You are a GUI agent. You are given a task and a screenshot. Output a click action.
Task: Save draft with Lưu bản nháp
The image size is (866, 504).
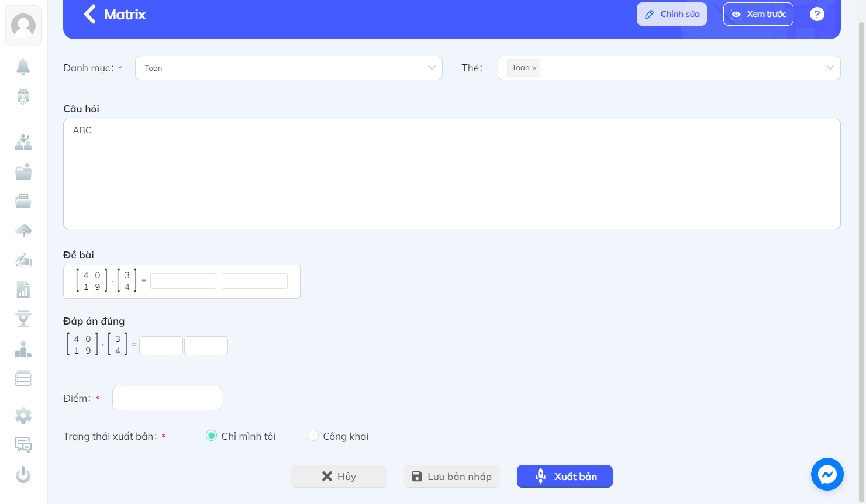click(x=452, y=477)
